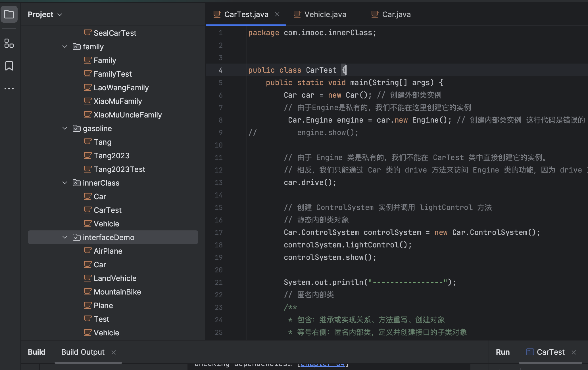Image resolution: width=588 pixels, height=370 pixels.
Task: Click controlSystem.show() on line 19
Action: pos(330,257)
